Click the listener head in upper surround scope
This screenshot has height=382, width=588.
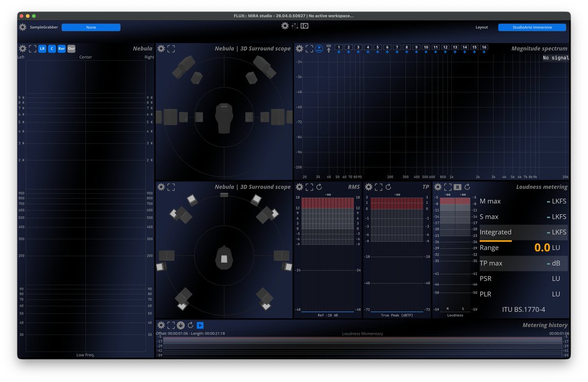pos(224,118)
